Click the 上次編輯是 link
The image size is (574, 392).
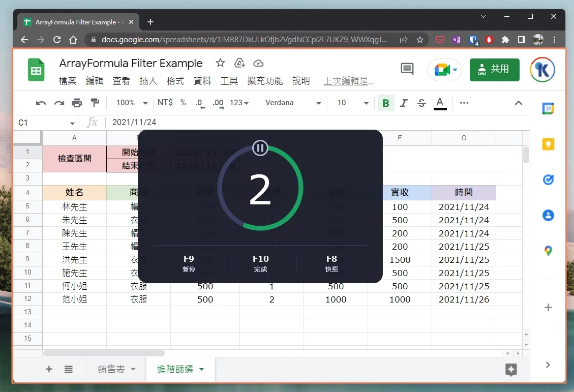coord(348,81)
